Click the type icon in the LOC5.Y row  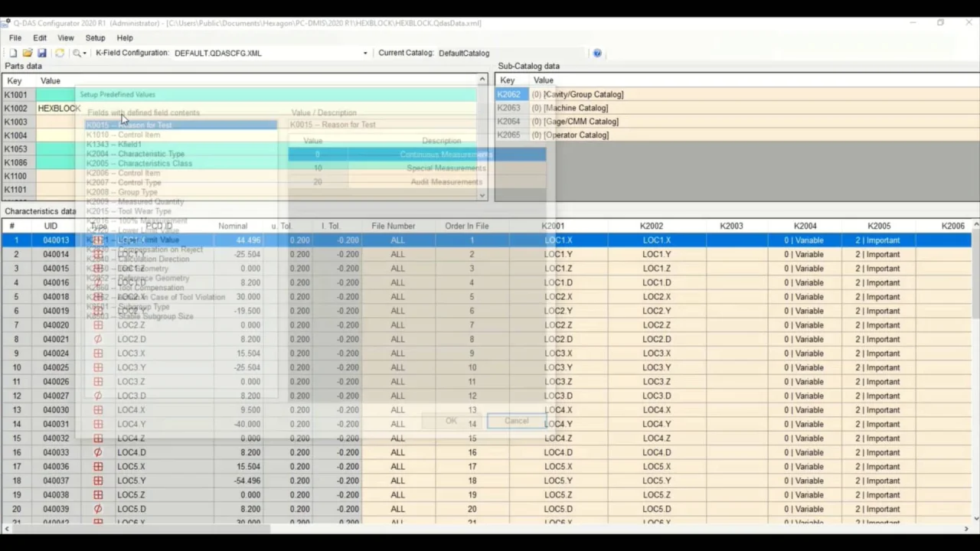97,481
